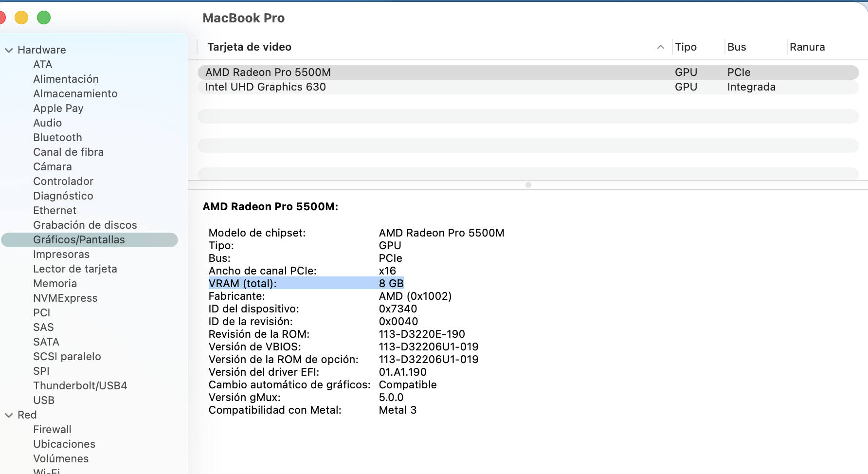Open the PCI entry

click(x=42, y=312)
